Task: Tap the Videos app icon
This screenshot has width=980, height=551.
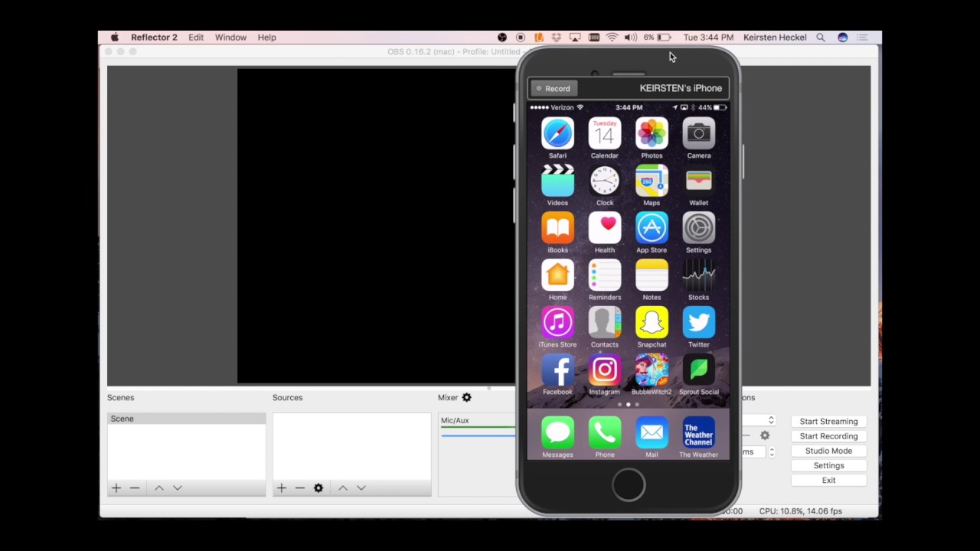Action: point(557,181)
